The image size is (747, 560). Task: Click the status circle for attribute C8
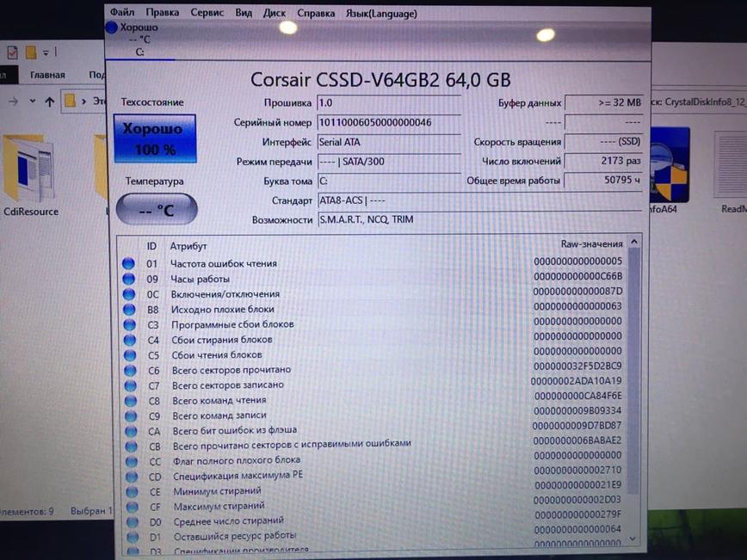pos(131,401)
